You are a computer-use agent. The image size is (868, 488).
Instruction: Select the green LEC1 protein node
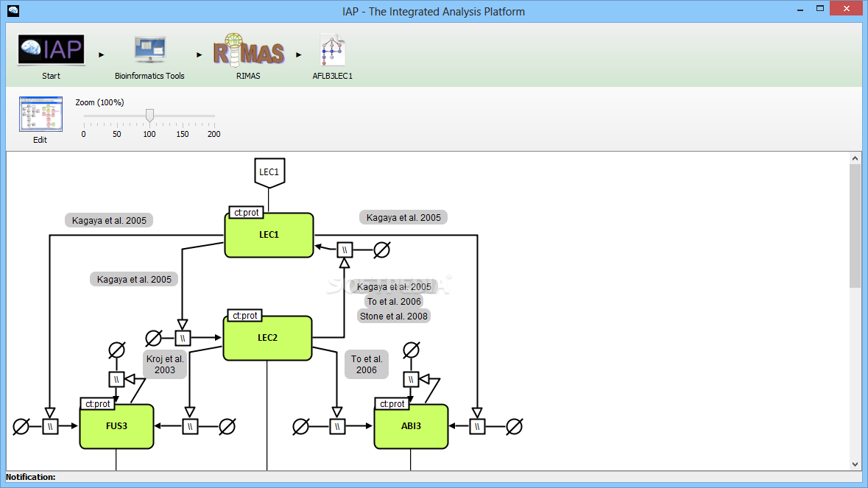(269, 235)
